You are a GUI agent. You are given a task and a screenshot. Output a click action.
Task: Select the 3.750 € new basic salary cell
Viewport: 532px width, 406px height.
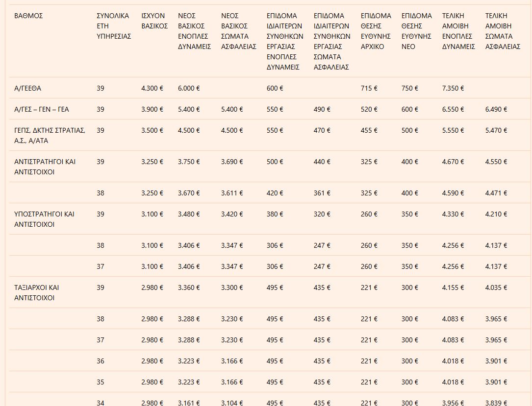click(x=189, y=162)
